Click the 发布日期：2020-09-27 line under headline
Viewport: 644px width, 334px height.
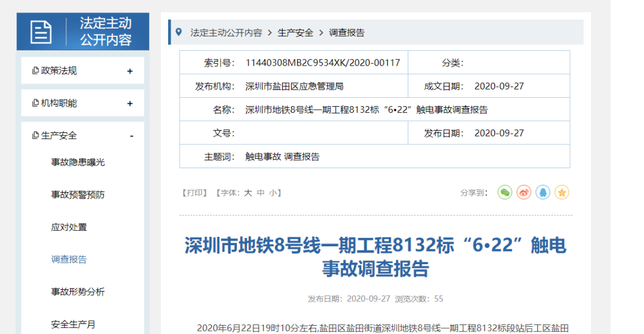tap(349, 299)
